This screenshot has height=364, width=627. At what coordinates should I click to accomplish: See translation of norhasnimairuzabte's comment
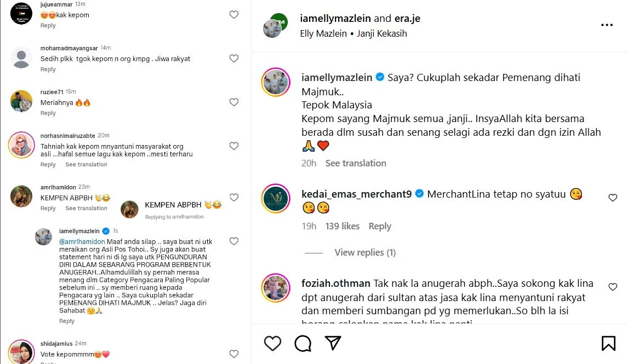point(86,165)
